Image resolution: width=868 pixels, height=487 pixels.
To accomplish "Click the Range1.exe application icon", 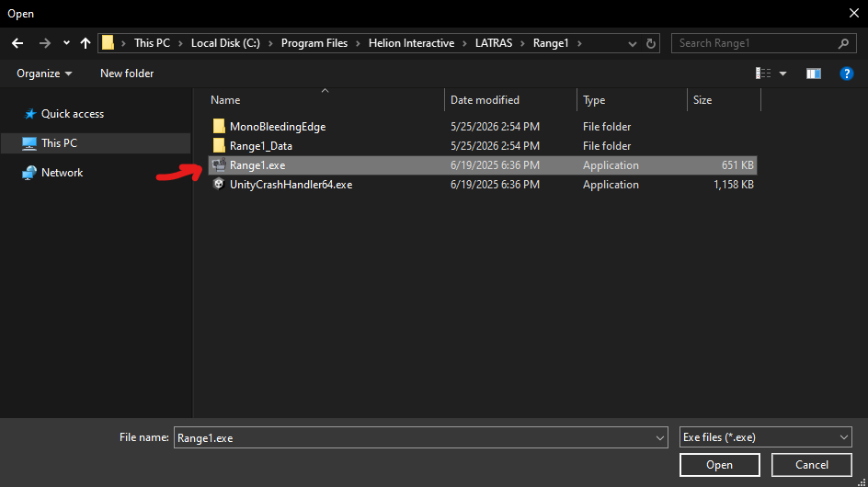I will coord(219,164).
